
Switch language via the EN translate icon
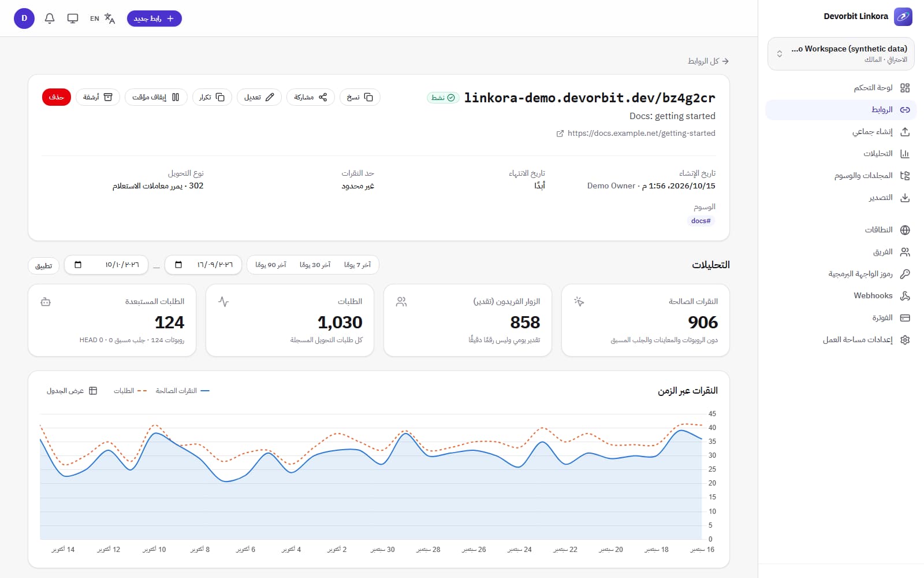[102, 18]
